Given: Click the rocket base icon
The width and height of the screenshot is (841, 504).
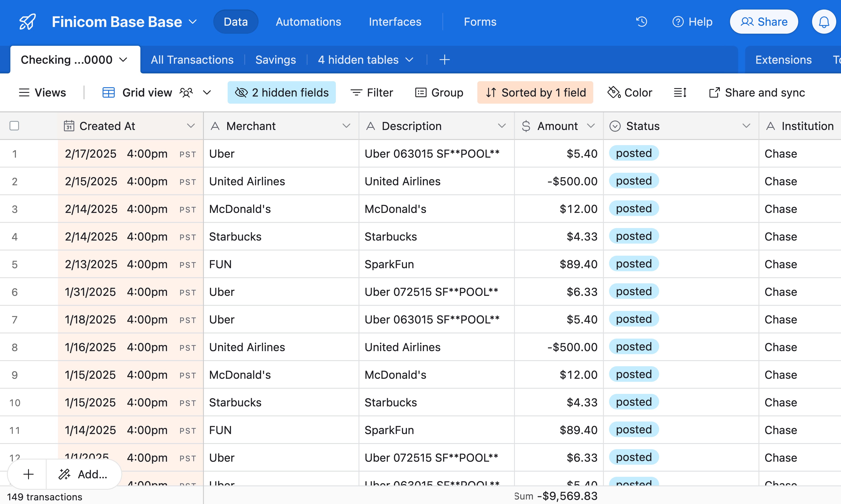Looking at the screenshot, I should pos(27,22).
